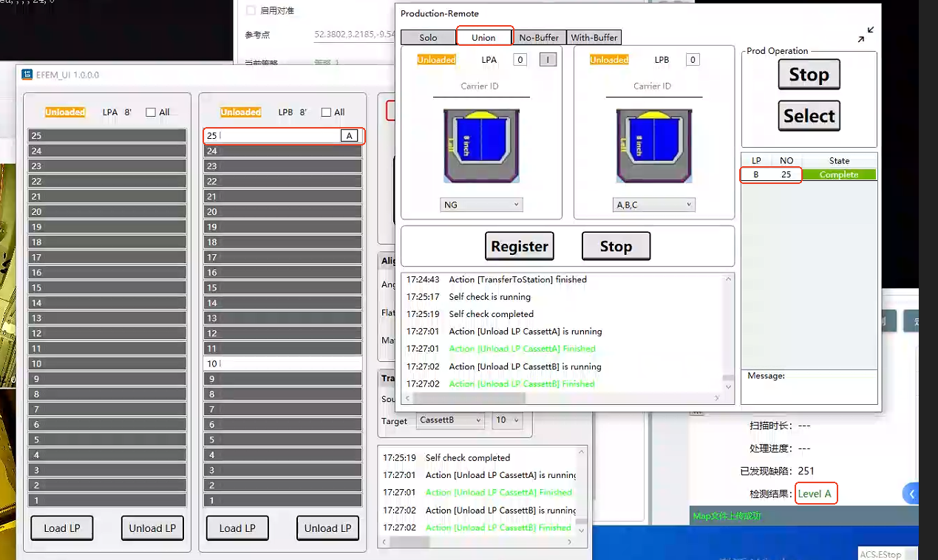Select LPA slot 1 row
Image resolution: width=938 pixels, height=560 pixels.
107,501
